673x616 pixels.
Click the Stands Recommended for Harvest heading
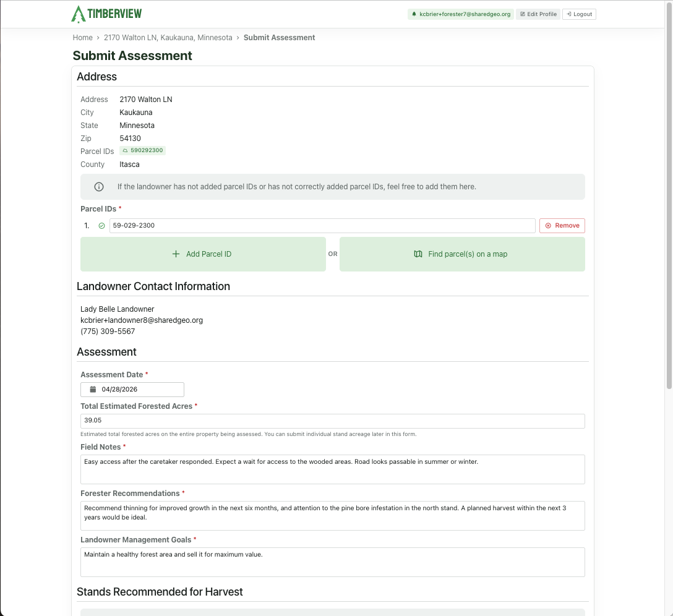(x=160, y=591)
